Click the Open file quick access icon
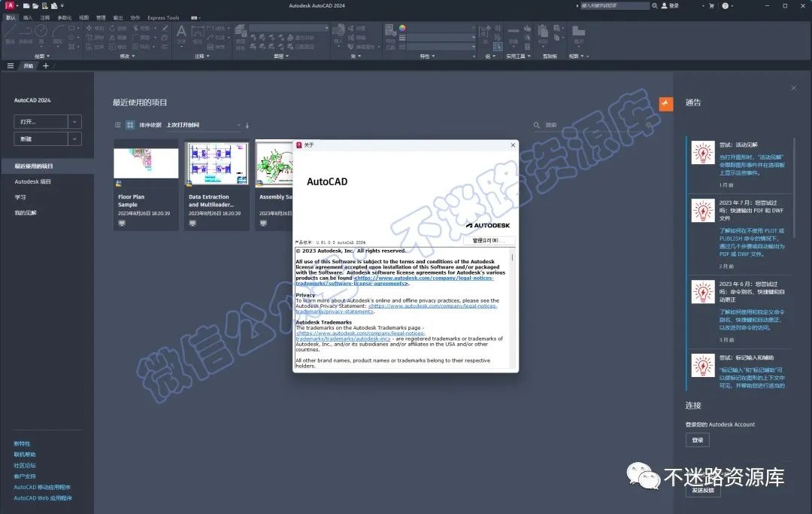Image resolution: width=812 pixels, height=514 pixels. click(35, 6)
